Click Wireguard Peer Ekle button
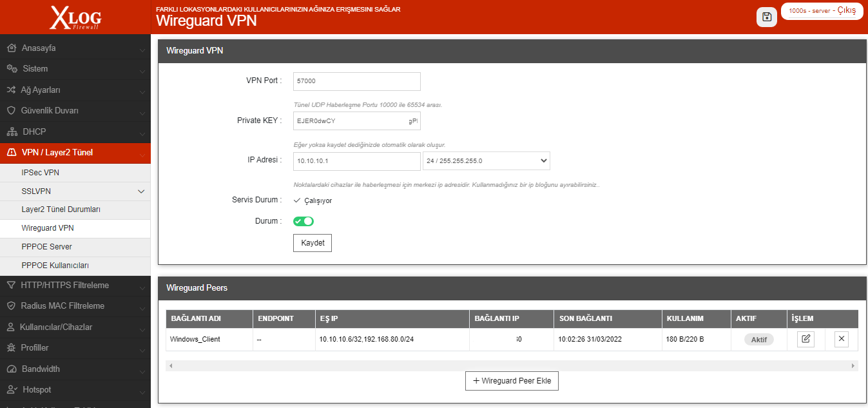 tap(512, 381)
